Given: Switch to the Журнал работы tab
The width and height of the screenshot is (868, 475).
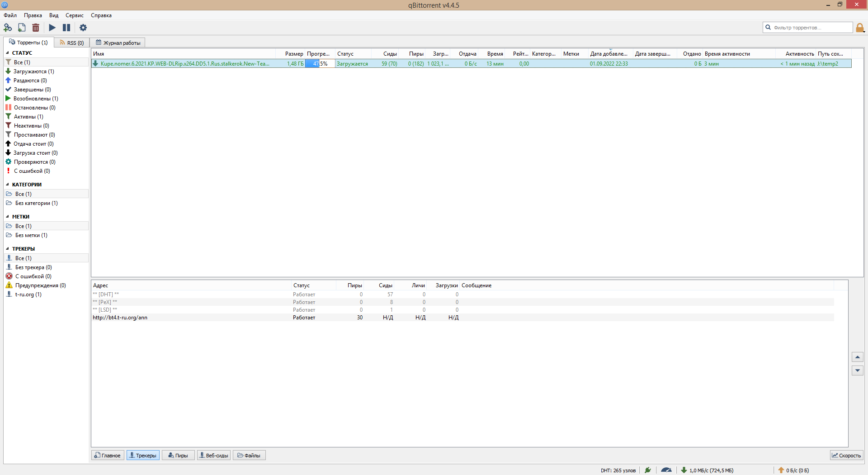Looking at the screenshot, I should pos(118,43).
